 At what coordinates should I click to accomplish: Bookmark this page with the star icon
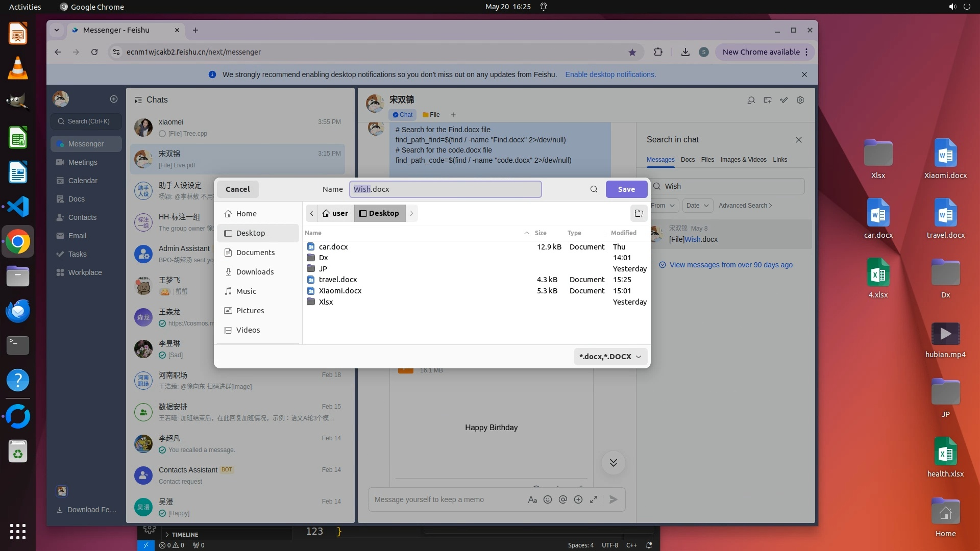[632, 52]
